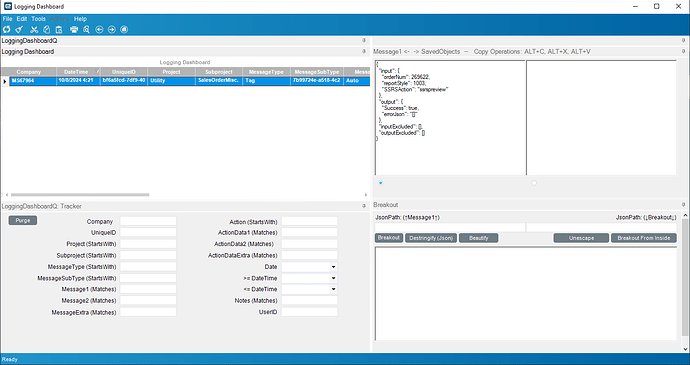This screenshot has width=690, height=365.
Task: Click the row selector arrow for MS67964
Action: click(5, 81)
